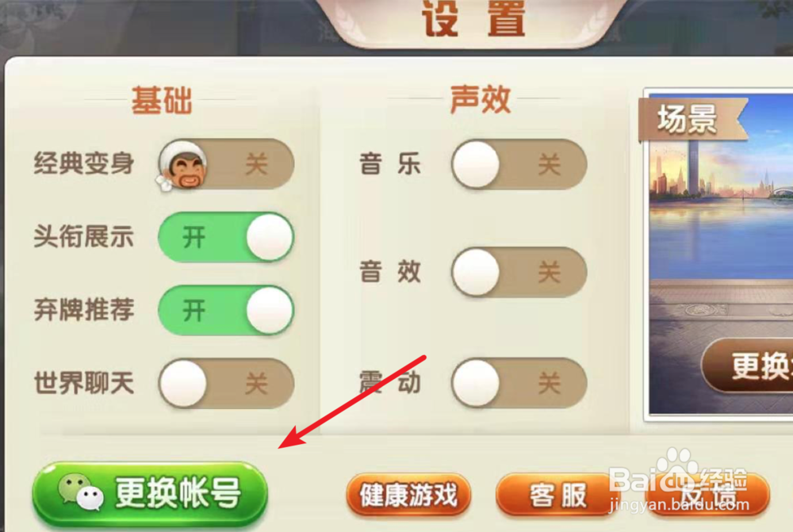
Task: Click the farmer avatar knob on 经典变身
Action: pos(182,165)
